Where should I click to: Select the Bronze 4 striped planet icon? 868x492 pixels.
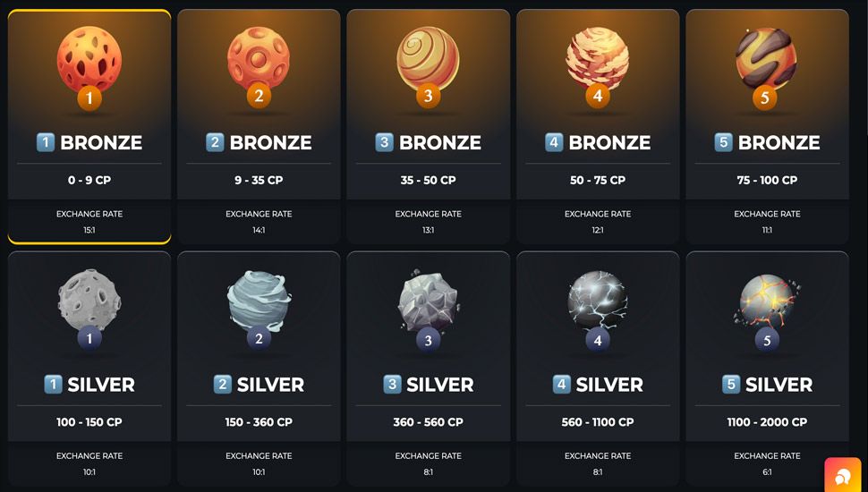tap(597, 59)
